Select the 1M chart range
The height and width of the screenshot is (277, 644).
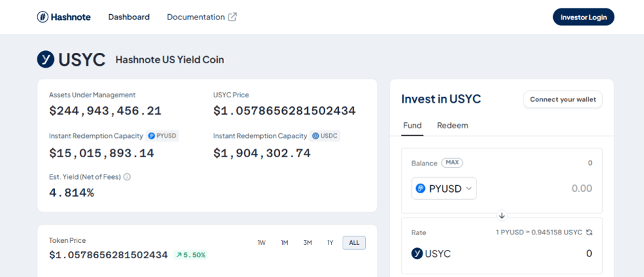284,243
